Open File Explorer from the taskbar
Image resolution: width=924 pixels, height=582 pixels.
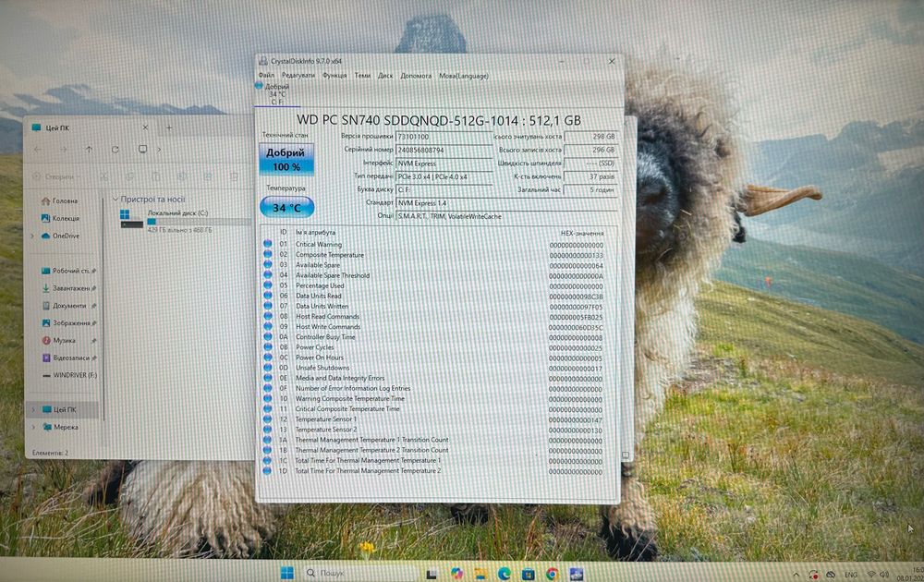click(480, 573)
